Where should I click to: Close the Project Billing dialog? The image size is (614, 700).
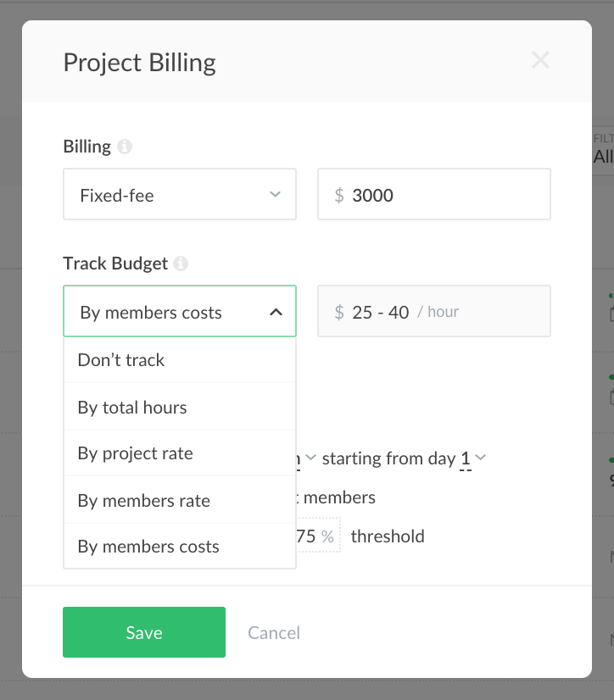point(541,59)
